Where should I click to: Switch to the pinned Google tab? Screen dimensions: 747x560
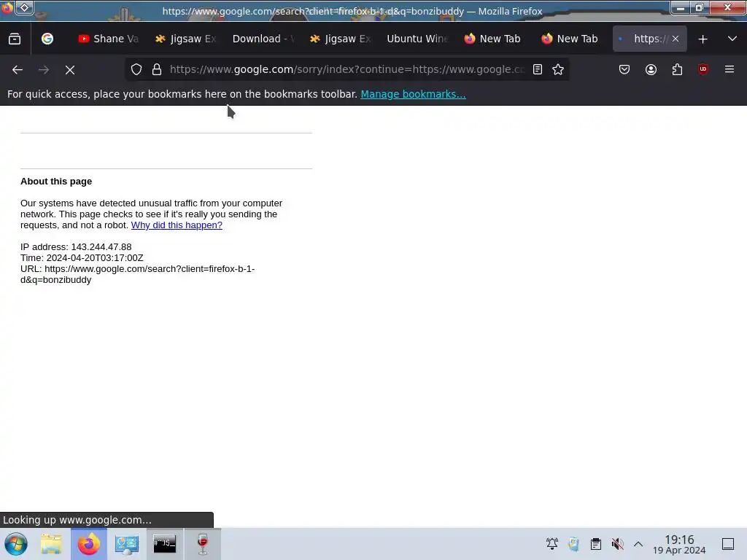point(47,39)
